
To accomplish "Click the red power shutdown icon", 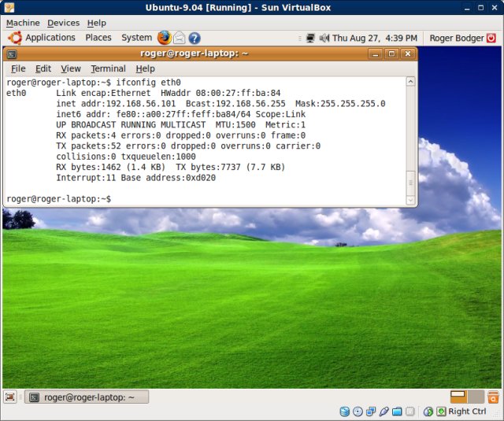I will [x=491, y=39].
